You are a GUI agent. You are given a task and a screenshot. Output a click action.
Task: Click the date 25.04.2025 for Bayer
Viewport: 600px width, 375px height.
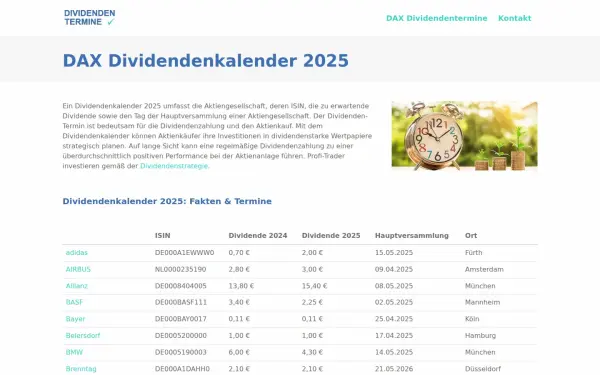point(394,319)
